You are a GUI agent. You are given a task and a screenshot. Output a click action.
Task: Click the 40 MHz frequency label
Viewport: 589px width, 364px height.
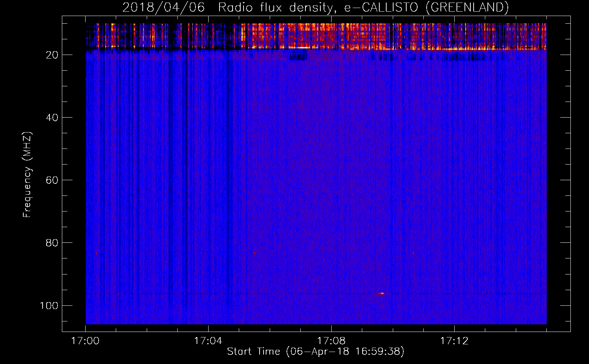point(52,118)
